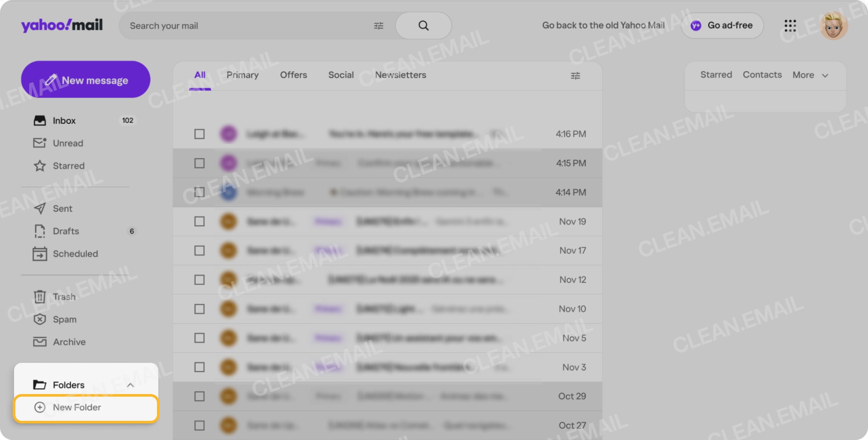Click sender avatar on Nov 5 email

[x=228, y=338]
